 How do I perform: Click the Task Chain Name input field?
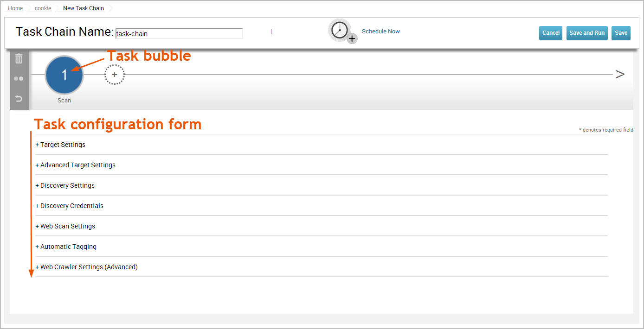tap(179, 33)
